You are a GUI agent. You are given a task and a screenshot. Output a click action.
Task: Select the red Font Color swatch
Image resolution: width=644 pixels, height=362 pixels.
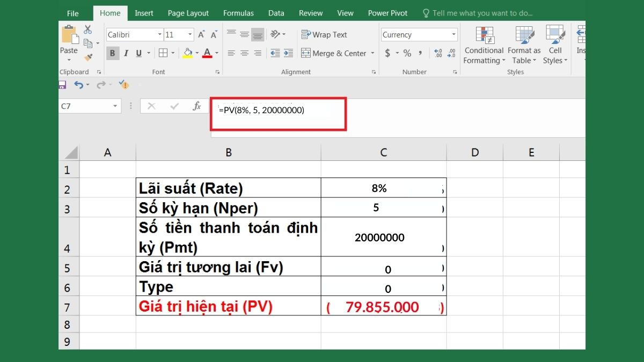click(x=208, y=56)
